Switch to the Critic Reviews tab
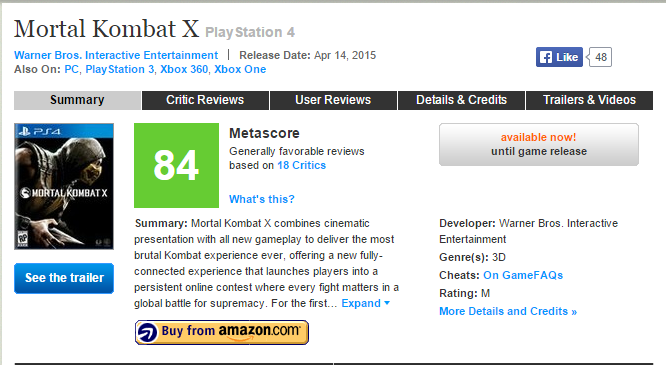666x365 pixels. (x=205, y=100)
